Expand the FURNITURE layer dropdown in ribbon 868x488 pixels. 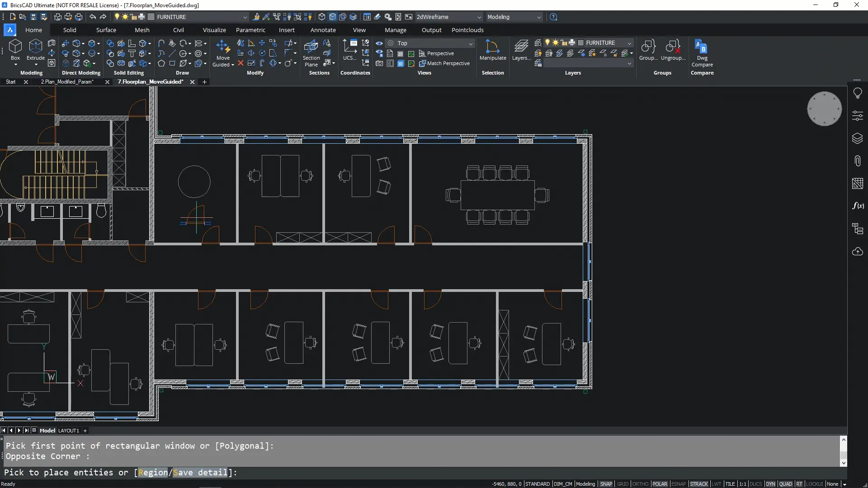click(x=629, y=43)
